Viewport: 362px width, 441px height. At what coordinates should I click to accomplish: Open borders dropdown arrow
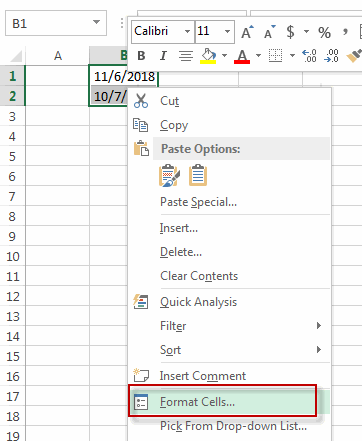(x=292, y=55)
